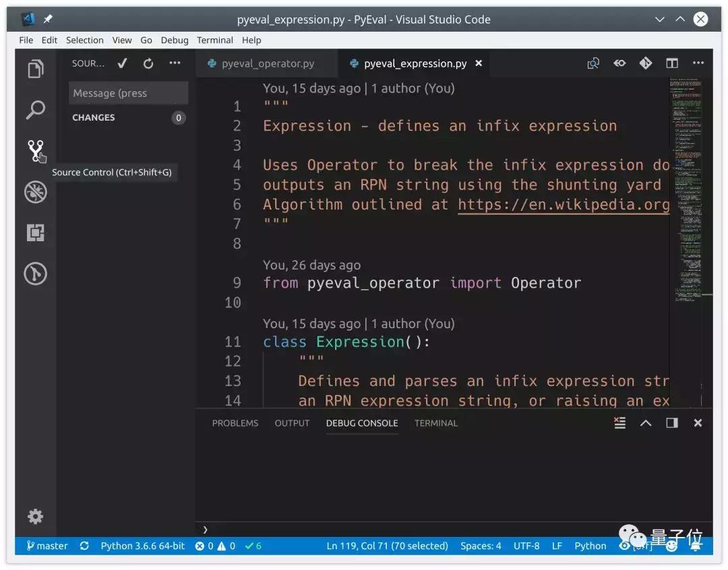728x570 pixels.
Task: Change interpreter via Python 3.6.6 64-bit indicator
Action: pyautogui.click(x=142, y=546)
